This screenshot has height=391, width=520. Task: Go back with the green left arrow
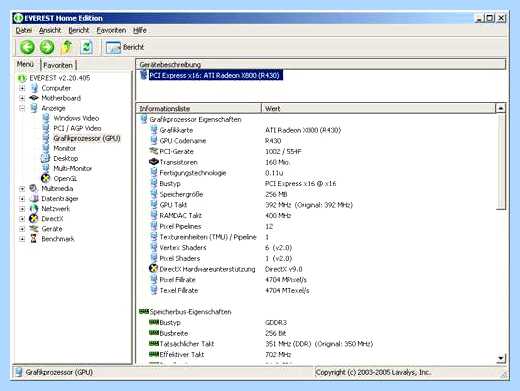click(x=27, y=47)
